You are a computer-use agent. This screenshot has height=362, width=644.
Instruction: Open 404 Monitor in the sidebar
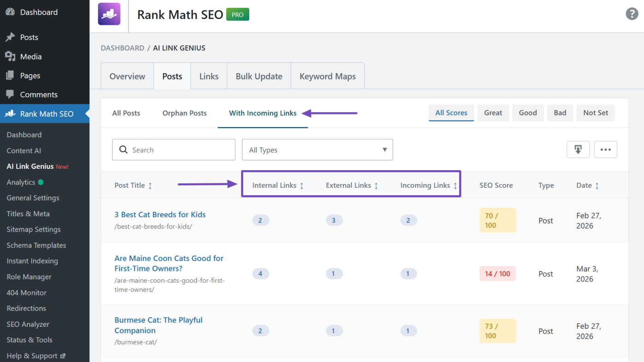[x=27, y=293]
